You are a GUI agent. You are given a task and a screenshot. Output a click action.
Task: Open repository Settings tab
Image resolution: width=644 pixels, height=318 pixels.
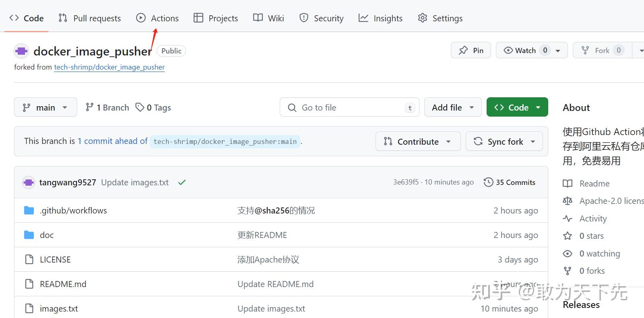(x=440, y=18)
